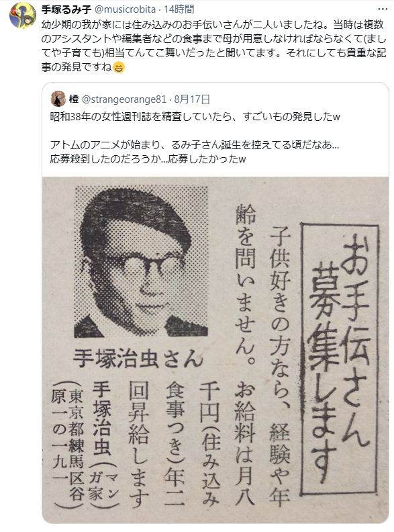
Task: Open the 14時間 timestamp link
Action: [179, 9]
